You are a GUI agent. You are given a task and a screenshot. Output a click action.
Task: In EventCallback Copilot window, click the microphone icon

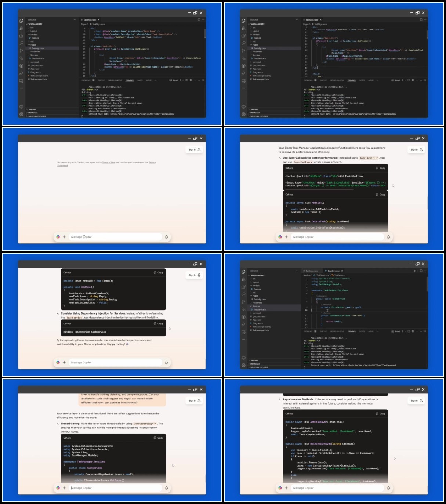(x=388, y=237)
